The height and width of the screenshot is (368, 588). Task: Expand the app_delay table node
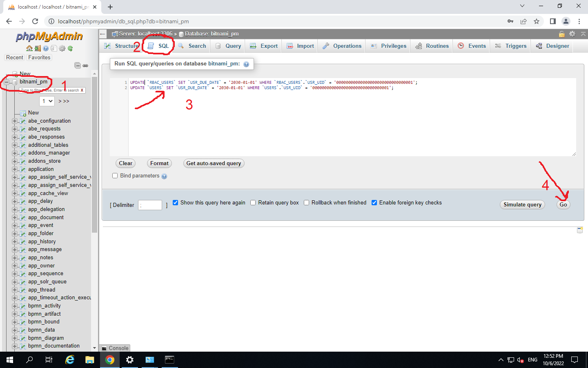(15, 202)
